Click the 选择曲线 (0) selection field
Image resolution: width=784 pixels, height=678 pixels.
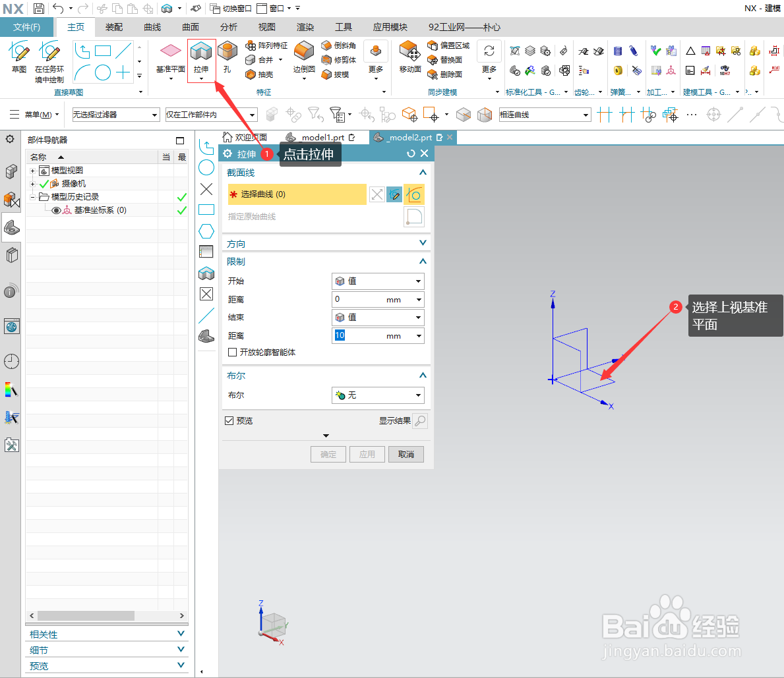pyautogui.click(x=297, y=194)
